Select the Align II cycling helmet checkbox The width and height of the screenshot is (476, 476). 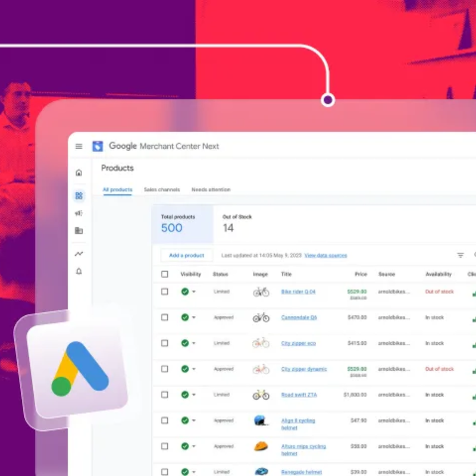[x=165, y=421]
